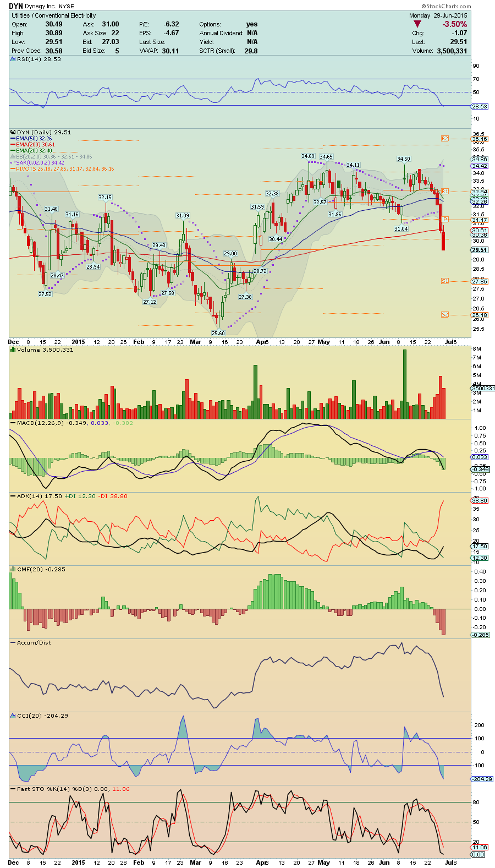The width and height of the screenshot is (495, 868).
Task: Click the 12.30 +DI axis tag
Action: coord(480,558)
